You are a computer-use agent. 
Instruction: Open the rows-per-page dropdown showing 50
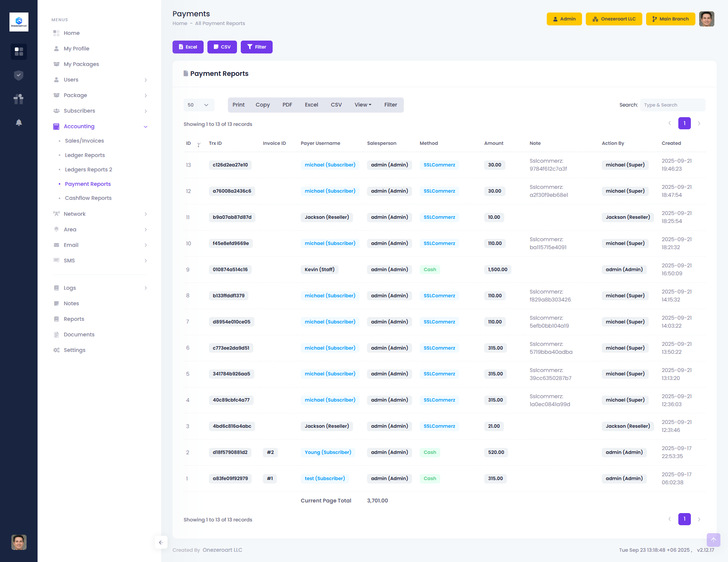pos(199,105)
